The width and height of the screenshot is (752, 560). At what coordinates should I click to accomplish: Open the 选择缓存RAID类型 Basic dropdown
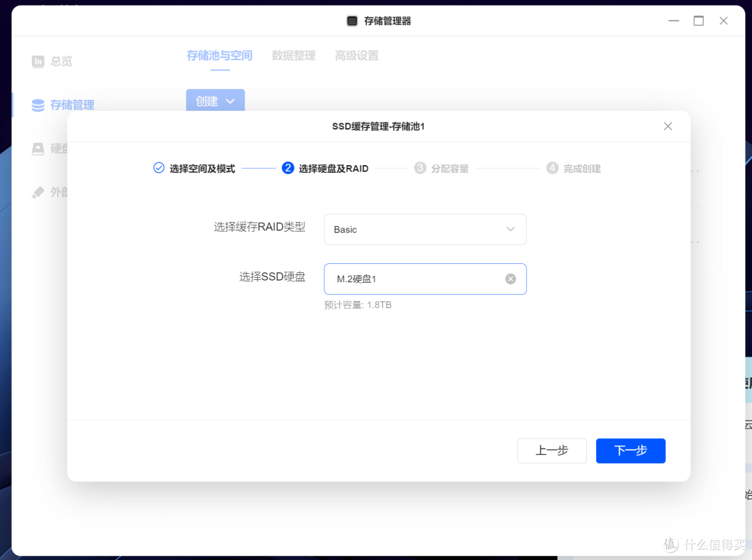click(x=425, y=229)
